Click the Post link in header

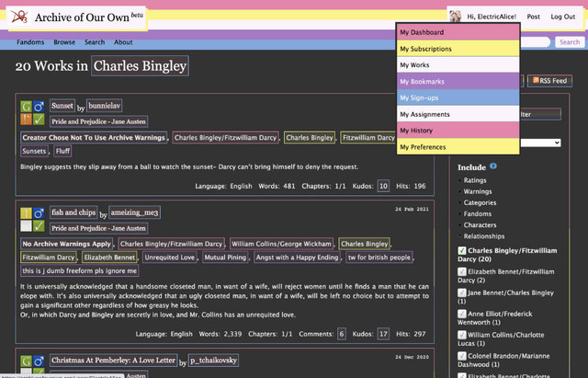pyautogui.click(x=533, y=17)
